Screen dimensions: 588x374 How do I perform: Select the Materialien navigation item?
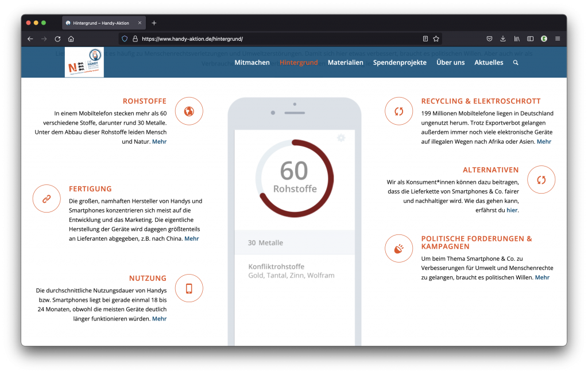click(x=345, y=63)
